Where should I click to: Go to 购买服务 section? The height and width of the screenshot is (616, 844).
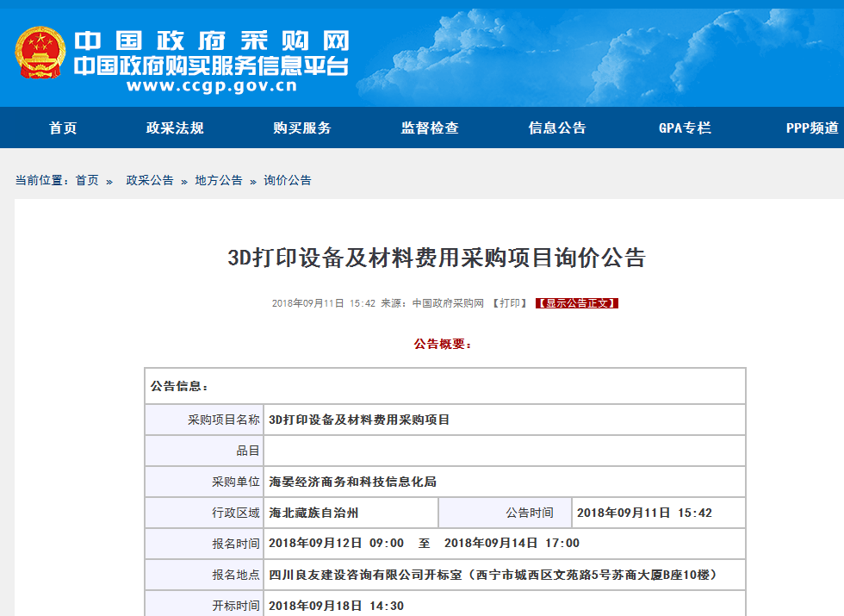(302, 128)
